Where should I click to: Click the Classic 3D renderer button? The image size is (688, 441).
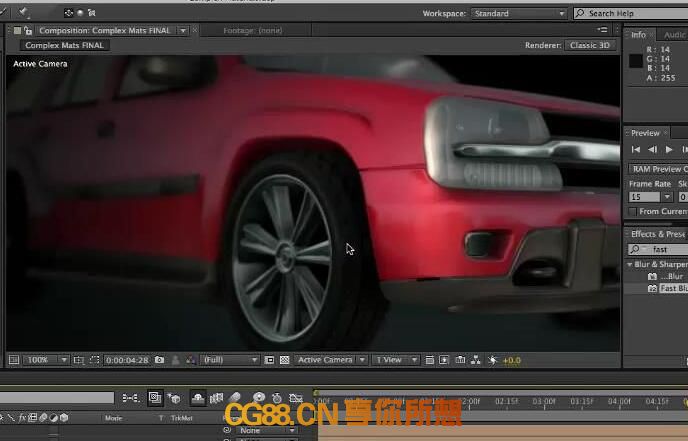coord(590,45)
